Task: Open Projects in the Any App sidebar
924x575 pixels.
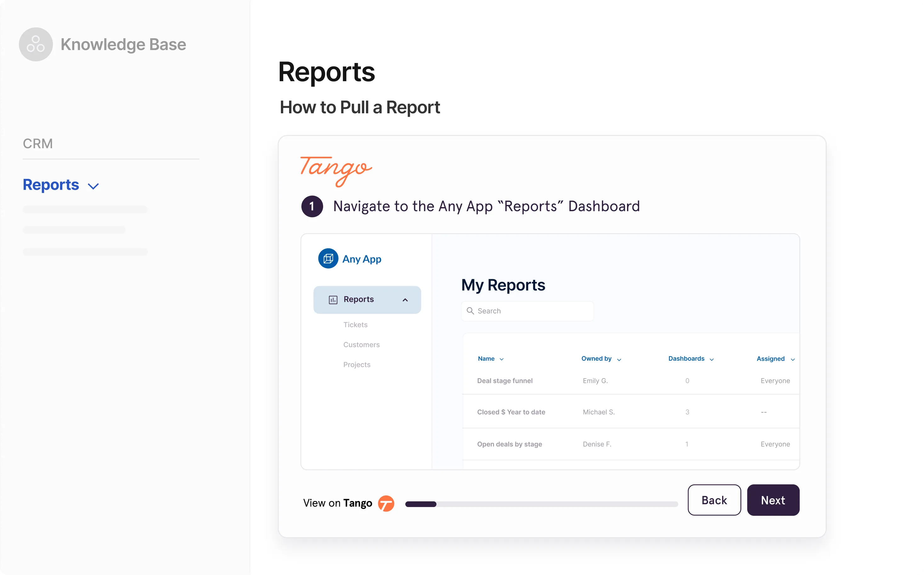Action: pyautogui.click(x=357, y=365)
